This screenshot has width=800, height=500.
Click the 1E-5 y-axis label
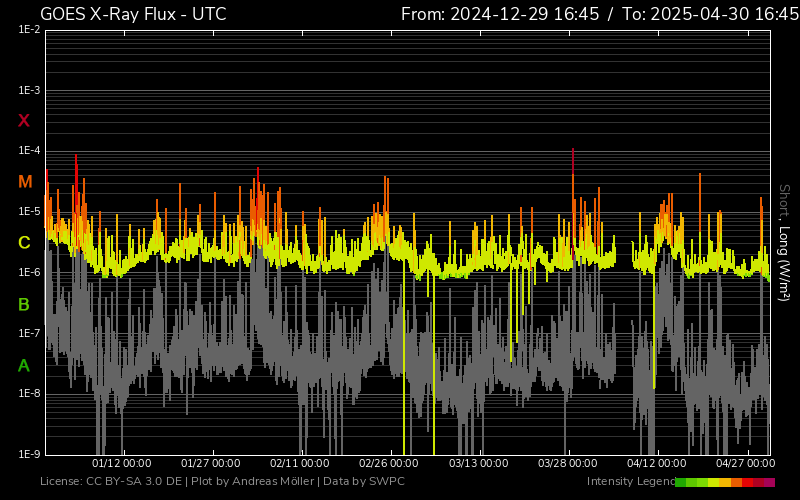(x=30, y=211)
